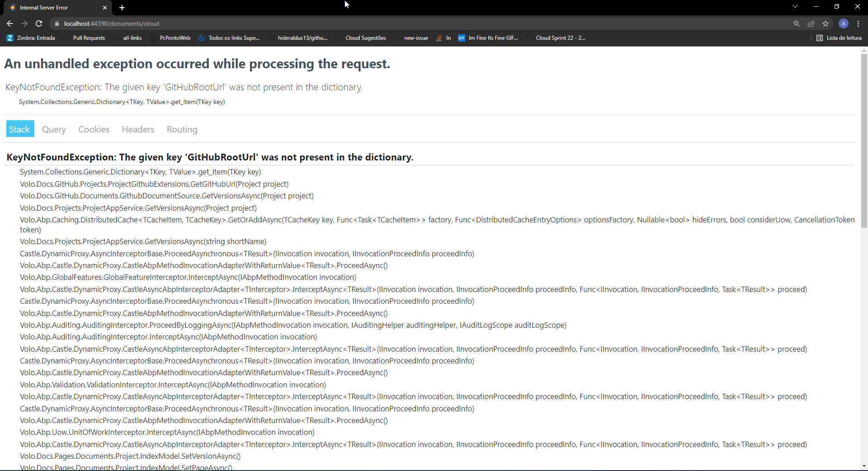Open the zoom magnifier icon
The width and height of the screenshot is (868, 471).
click(x=797, y=24)
